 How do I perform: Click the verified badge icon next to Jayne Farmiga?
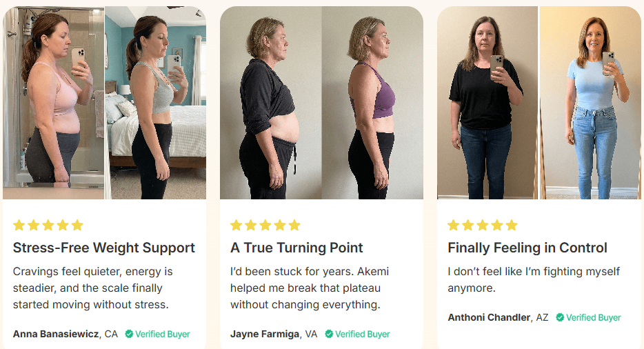329,334
